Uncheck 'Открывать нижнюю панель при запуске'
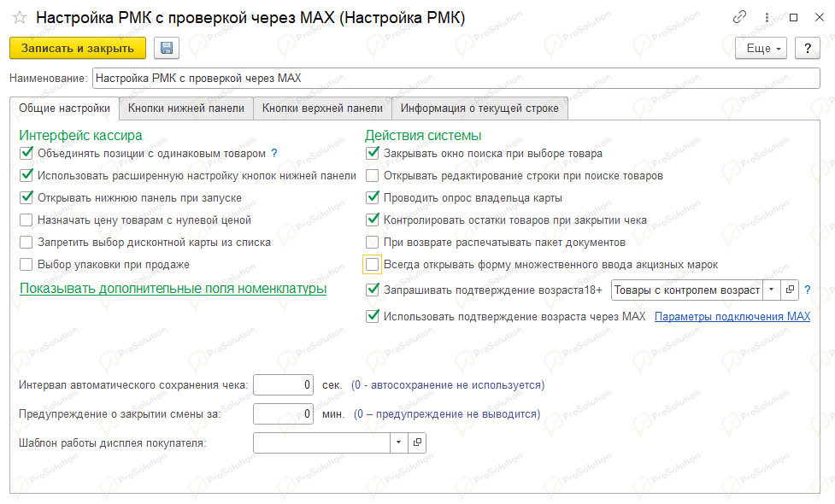 26,198
